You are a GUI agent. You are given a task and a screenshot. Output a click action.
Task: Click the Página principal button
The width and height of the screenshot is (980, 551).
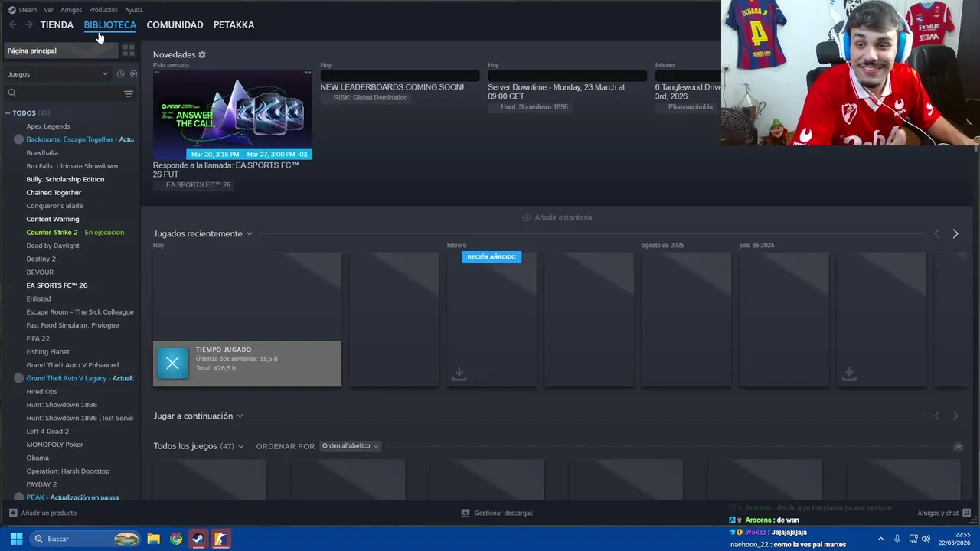(x=60, y=51)
